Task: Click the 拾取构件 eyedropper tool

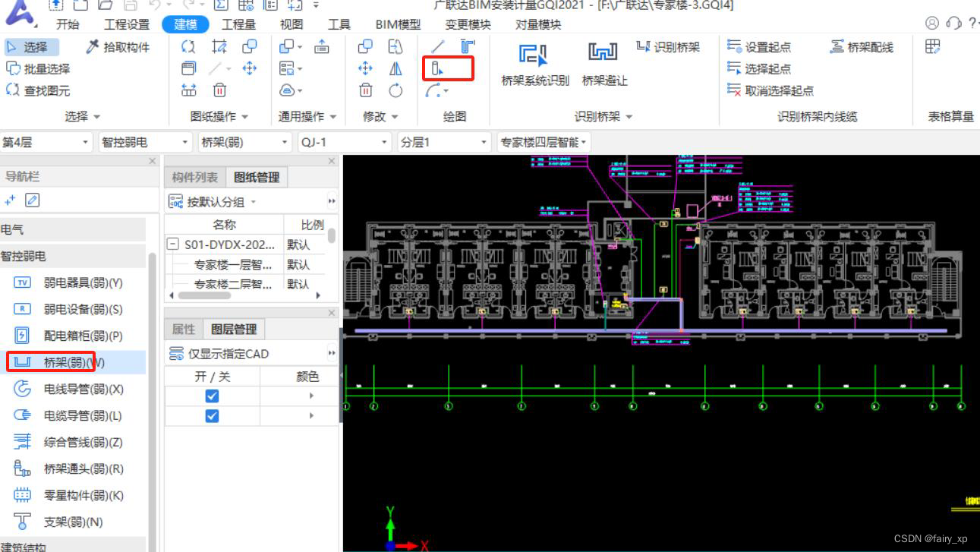Action: click(118, 47)
